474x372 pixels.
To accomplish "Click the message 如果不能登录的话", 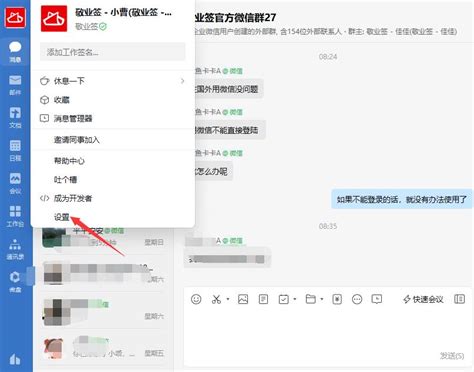I will (x=402, y=199).
